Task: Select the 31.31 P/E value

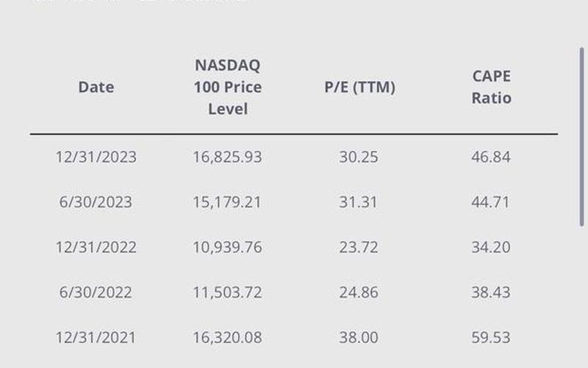Action: coord(359,202)
